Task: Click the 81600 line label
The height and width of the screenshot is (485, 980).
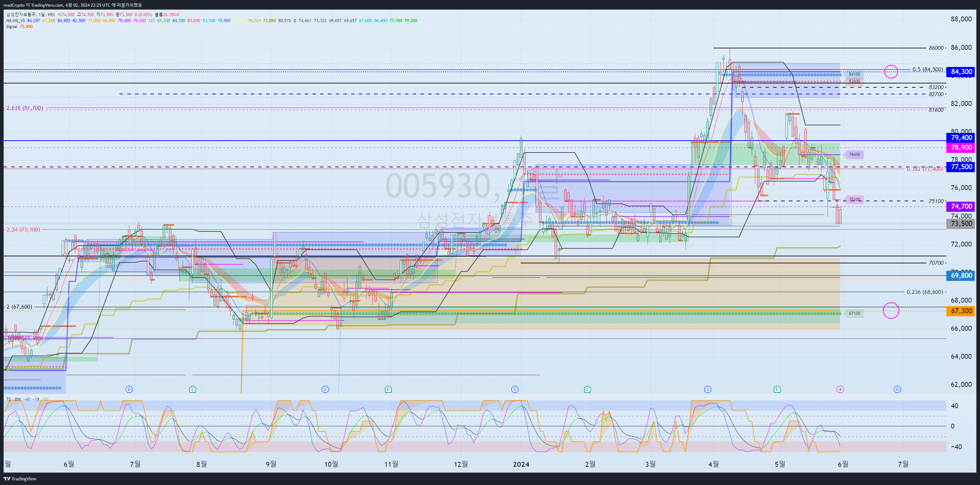Action: (936, 110)
